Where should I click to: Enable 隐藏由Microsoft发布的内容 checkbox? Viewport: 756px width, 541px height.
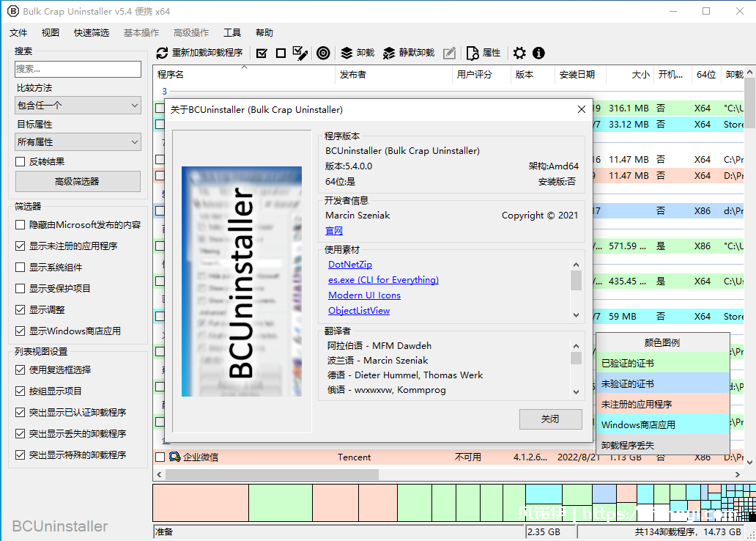21,225
